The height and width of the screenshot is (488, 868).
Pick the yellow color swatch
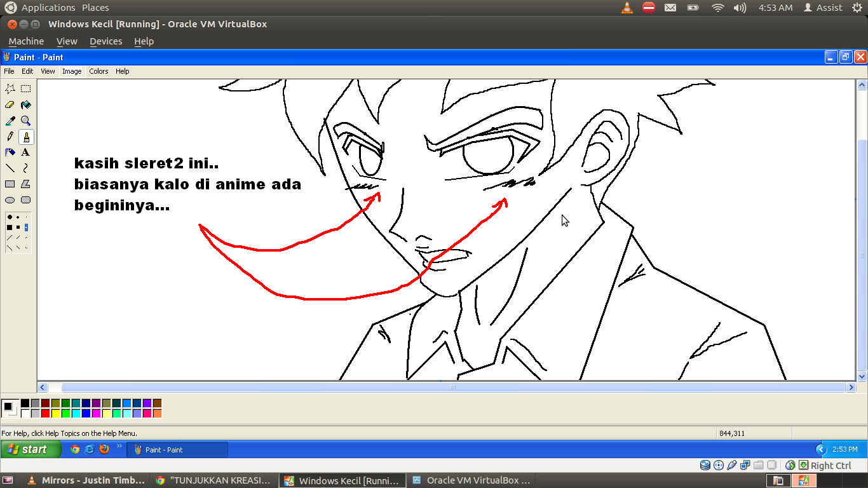[x=55, y=414]
